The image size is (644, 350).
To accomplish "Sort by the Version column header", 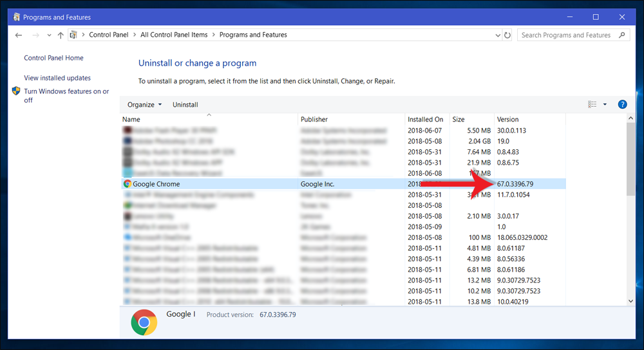I will click(x=530, y=119).
